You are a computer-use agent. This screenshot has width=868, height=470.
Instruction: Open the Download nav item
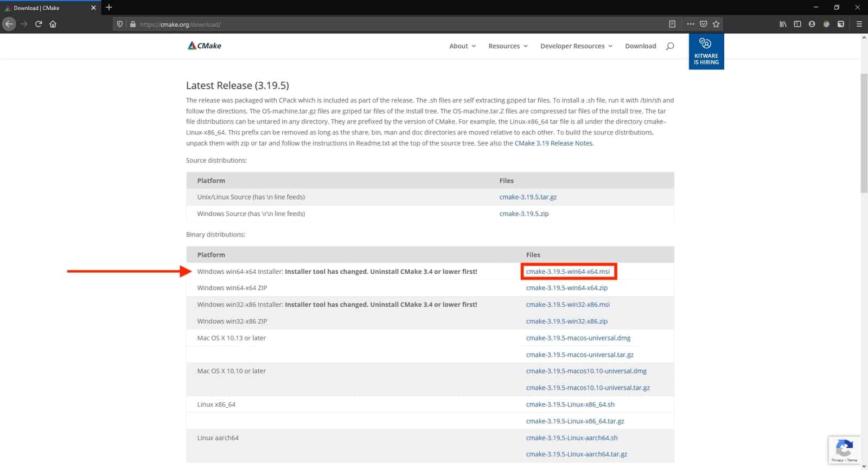click(641, 46)
